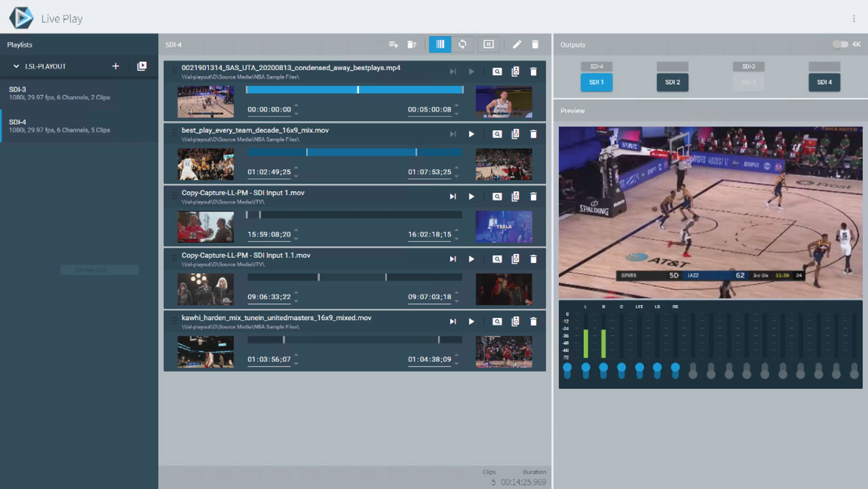Click the playlist library icon beside LSL-PLAYOUT
Image resolution: width=868 pixels, height=489 pixels.
click(142, 66)
